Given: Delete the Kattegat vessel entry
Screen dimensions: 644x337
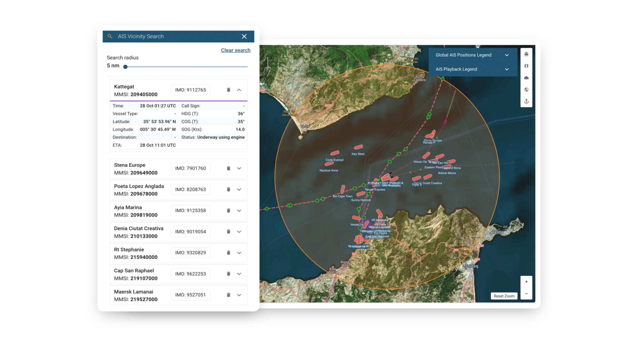Looking at the screenshot, I should [x=228, y=90].
